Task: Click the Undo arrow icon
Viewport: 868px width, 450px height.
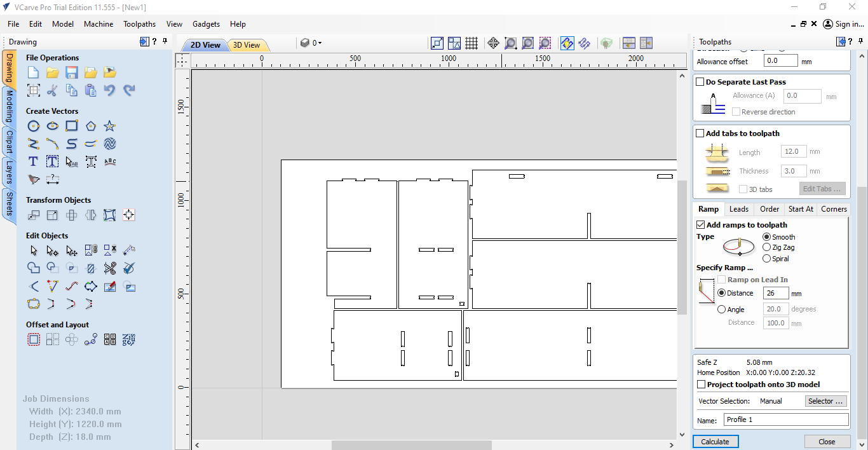Action: [110, 90]
